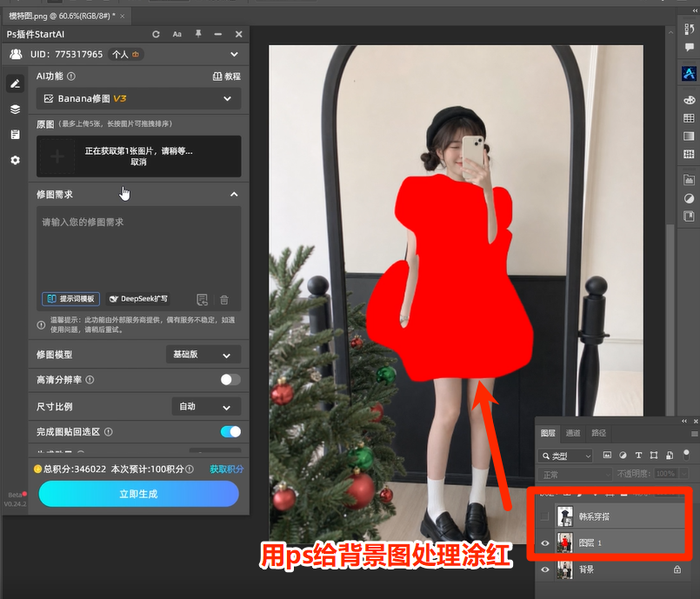700x599 pixels.
Task: Click the 提示词模板 button
Action: (71, 299)
